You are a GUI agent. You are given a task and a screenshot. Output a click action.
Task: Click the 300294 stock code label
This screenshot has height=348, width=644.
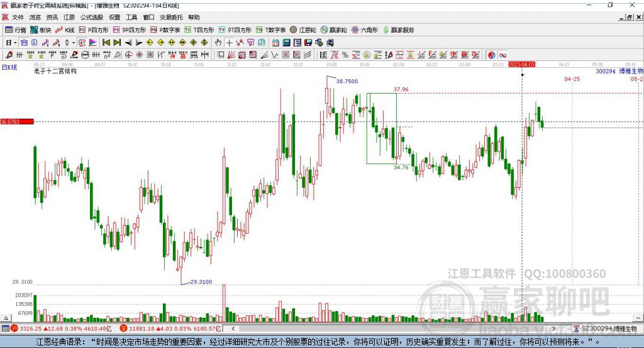point(606,72)
